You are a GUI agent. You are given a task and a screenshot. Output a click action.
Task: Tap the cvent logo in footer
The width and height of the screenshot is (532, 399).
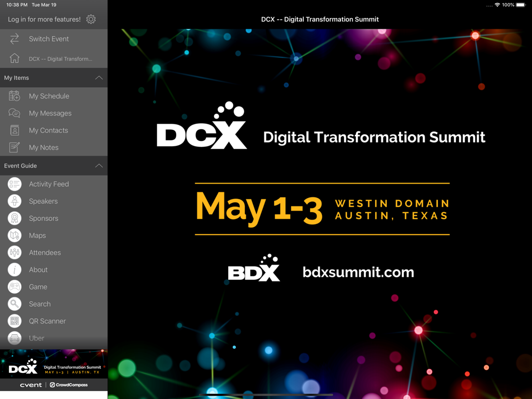[x=31, y=385]
